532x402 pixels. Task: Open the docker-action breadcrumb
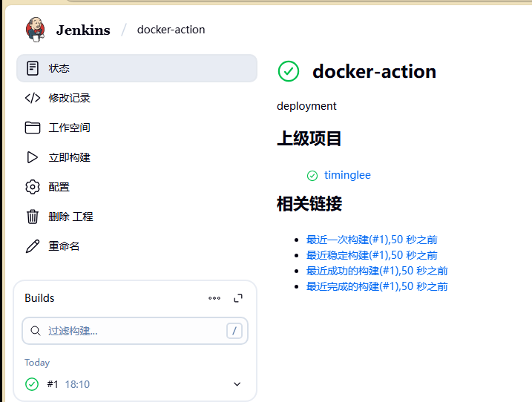click(171, 30)
